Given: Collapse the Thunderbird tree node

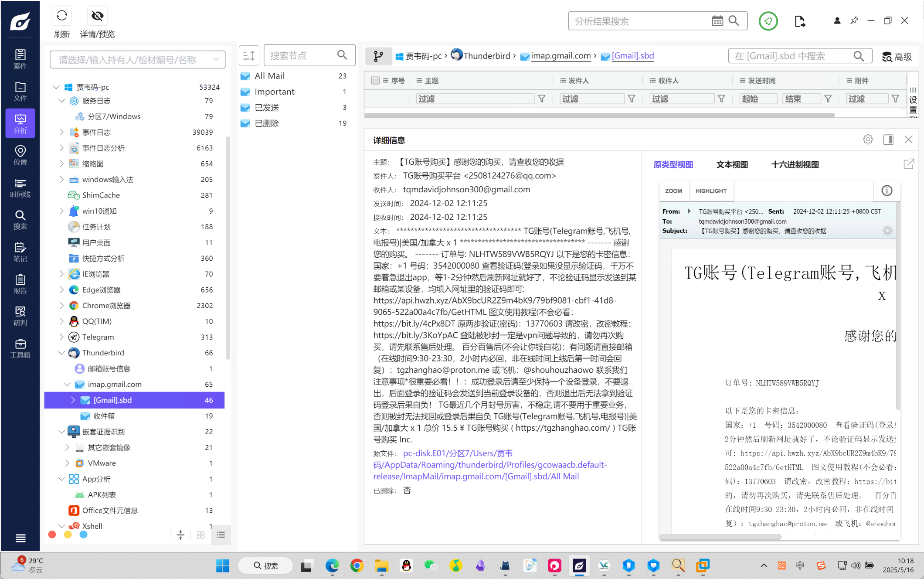Looking at the screenshot, I should (x=61, y=353).
